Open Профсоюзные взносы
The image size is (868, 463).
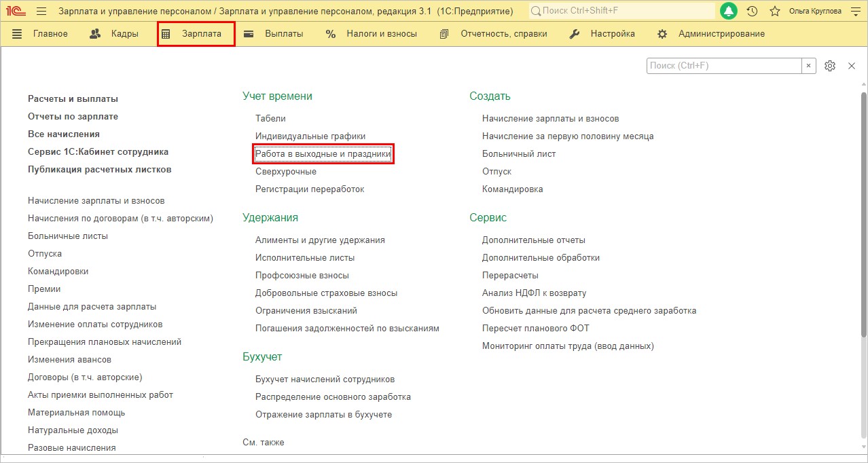tap(302, 275)
